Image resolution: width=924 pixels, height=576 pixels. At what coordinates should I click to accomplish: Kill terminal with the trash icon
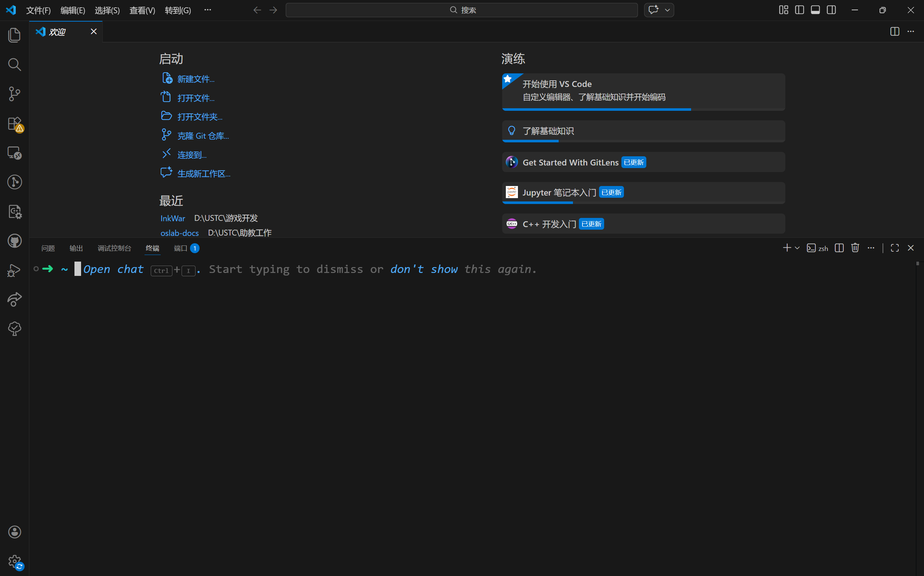(855, 248)
